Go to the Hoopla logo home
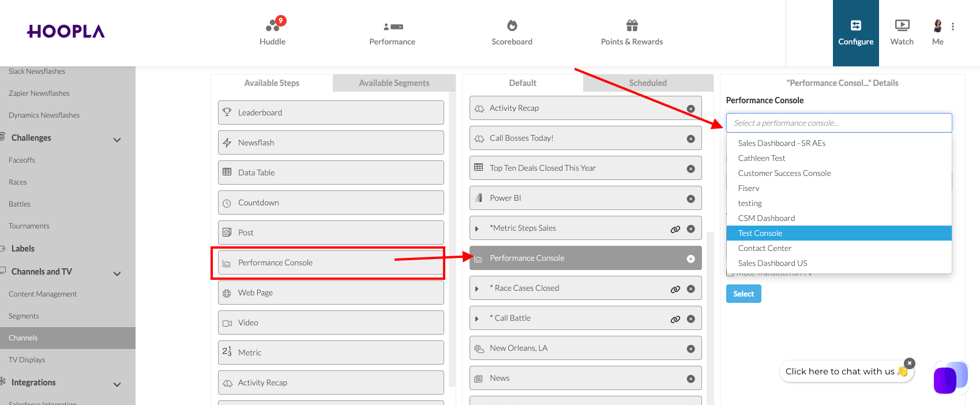980x405 pixels. [x=66, y=31]
